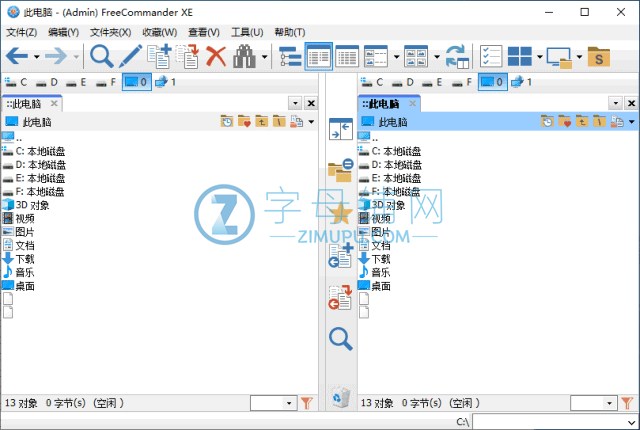Select drive C in the left drive bar
The width and height of the screenshot is (640, 430).
point(16,82)
